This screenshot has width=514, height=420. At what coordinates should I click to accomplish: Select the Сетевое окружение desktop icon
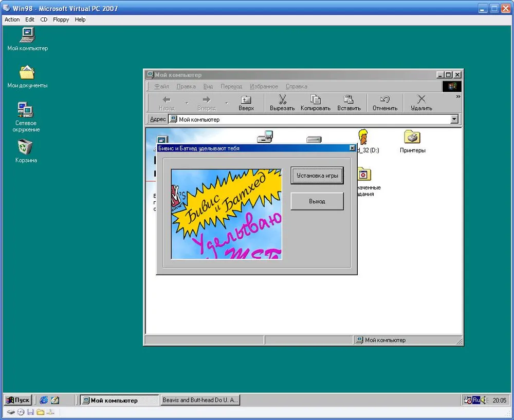click(x=26, y=110)
